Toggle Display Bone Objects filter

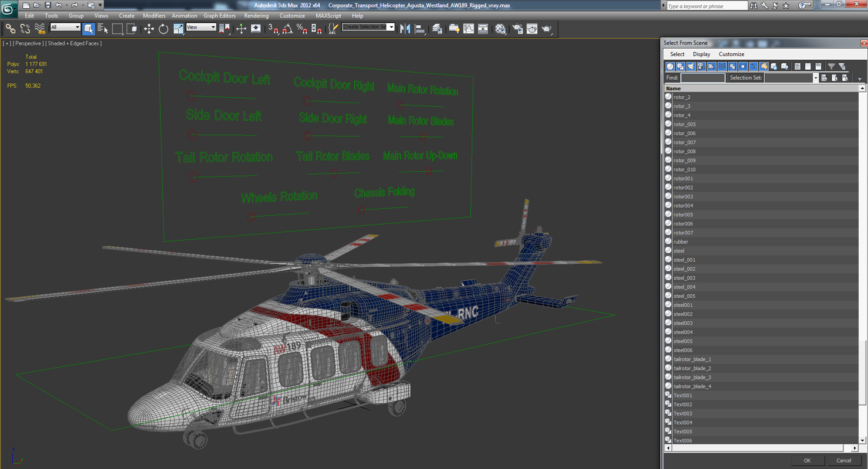coord(753,66)
